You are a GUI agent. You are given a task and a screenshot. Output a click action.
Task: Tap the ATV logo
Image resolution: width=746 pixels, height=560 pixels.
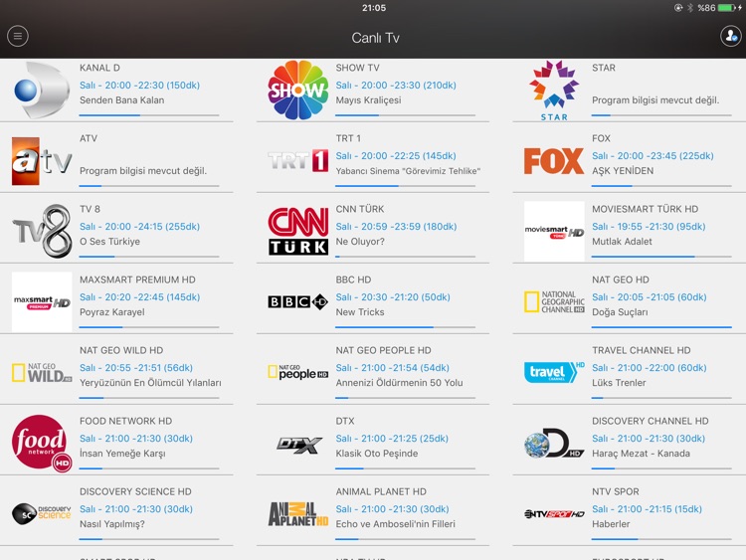[x=42, y=161]
